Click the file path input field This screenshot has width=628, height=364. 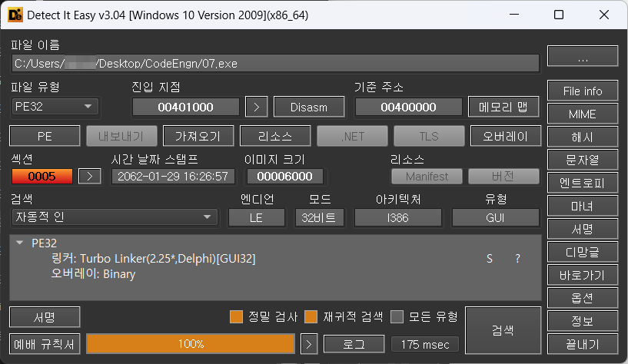click(275, 64)
